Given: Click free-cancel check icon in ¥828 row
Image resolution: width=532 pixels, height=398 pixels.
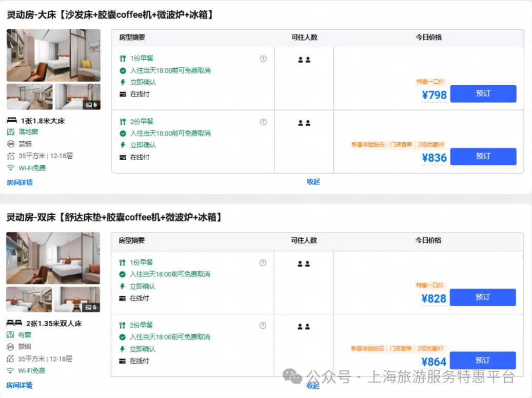Looking at the screenshot, I should 122,274.
